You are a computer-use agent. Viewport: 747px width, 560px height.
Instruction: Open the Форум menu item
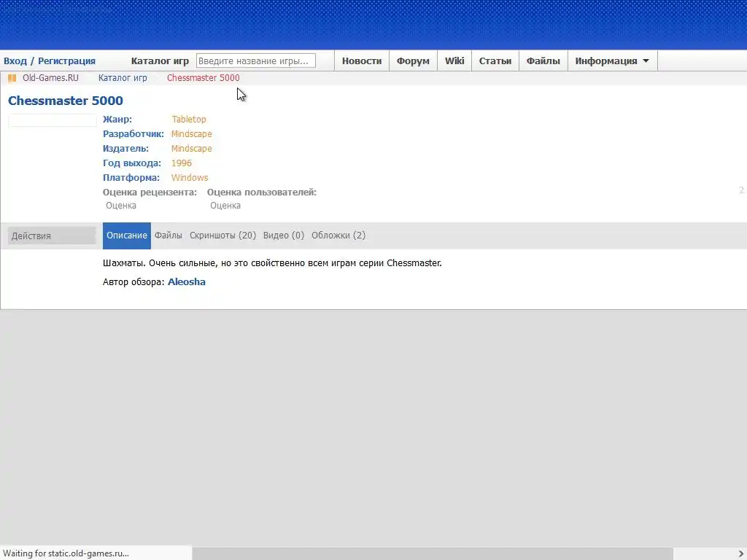[x=413, y=61]
